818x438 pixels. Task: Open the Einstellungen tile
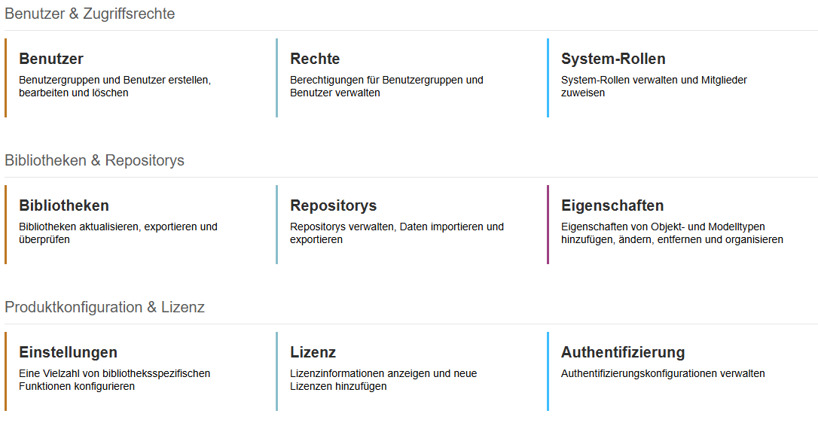pos(68,353)
